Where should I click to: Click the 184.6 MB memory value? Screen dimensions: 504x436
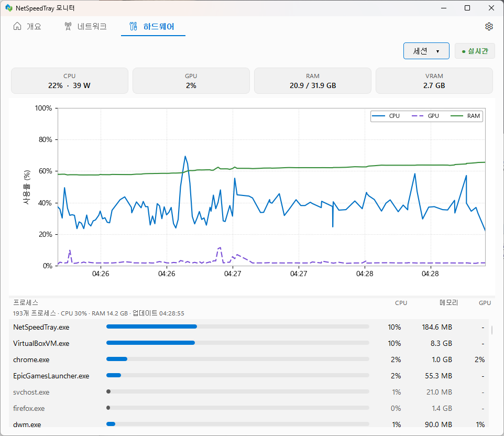[x=437, y=327]
